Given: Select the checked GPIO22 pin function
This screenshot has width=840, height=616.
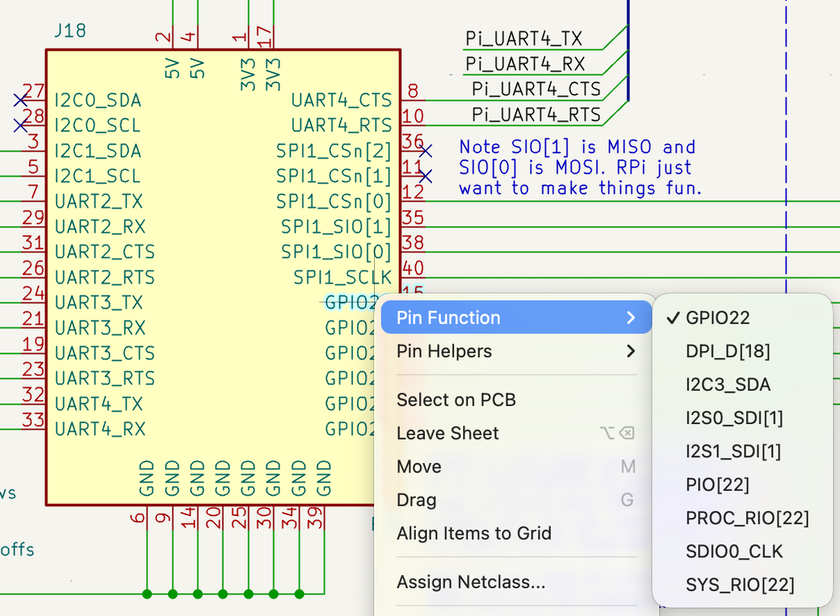Looking at the screenshot, I should pyautogui.click(x=718, y=318).
